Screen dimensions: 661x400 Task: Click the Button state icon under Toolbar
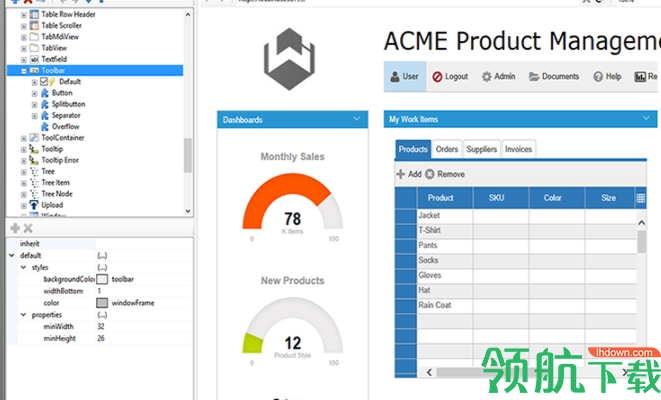point(45,93)
